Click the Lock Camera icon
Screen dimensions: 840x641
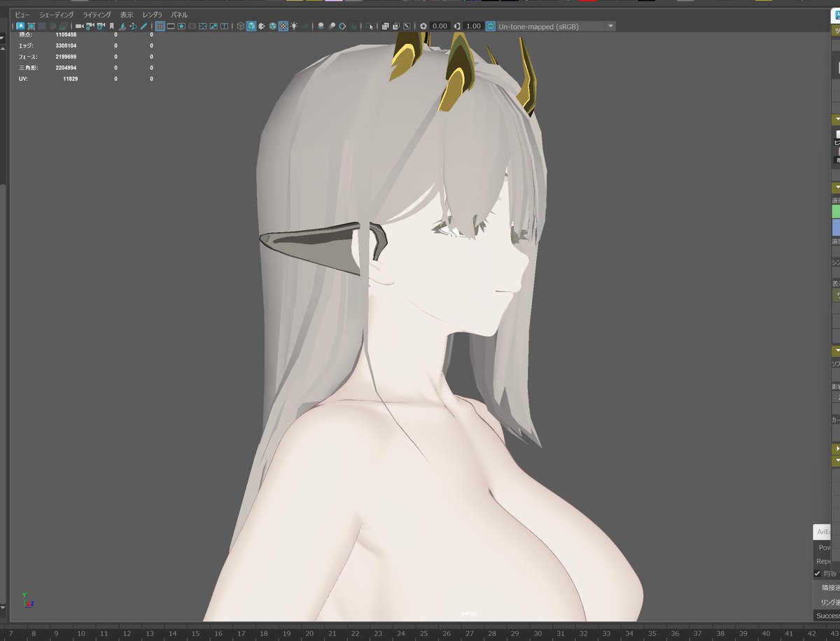point(90,26)
